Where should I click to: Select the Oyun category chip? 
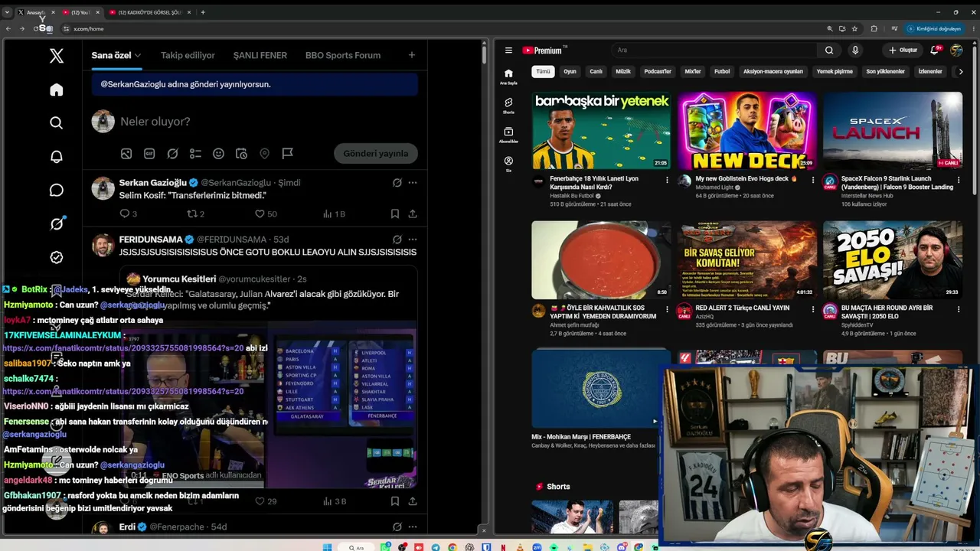[x=570, y=71]
